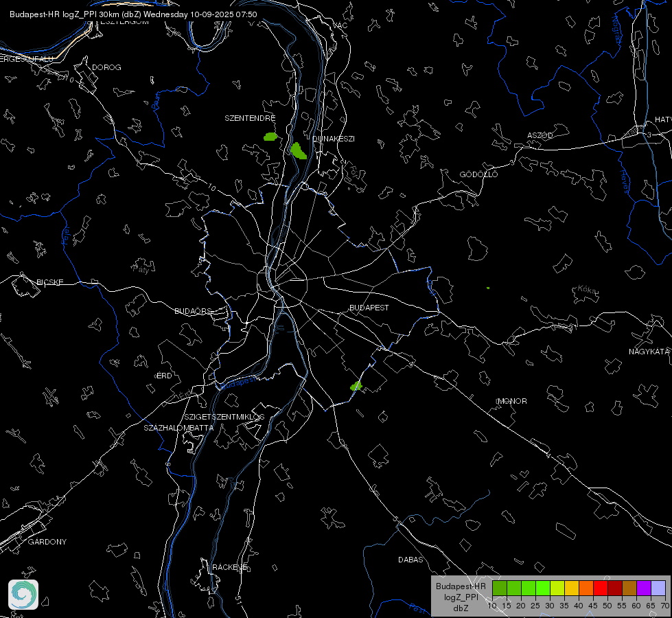Click the SZENTENDRE town label
This screenshot has width=672, height=618.
[250, 118]
